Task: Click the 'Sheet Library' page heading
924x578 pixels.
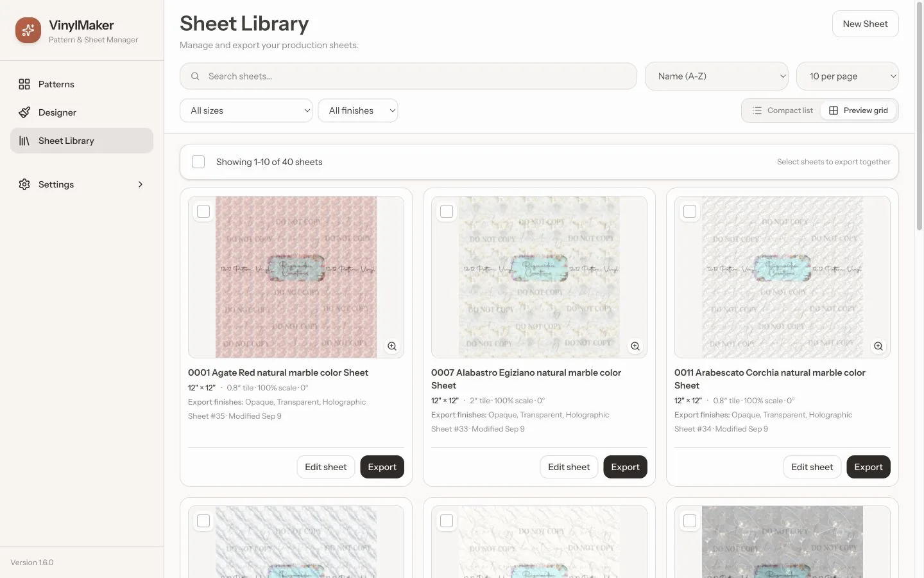Action: pyautogui.click(x=244, y=24)
